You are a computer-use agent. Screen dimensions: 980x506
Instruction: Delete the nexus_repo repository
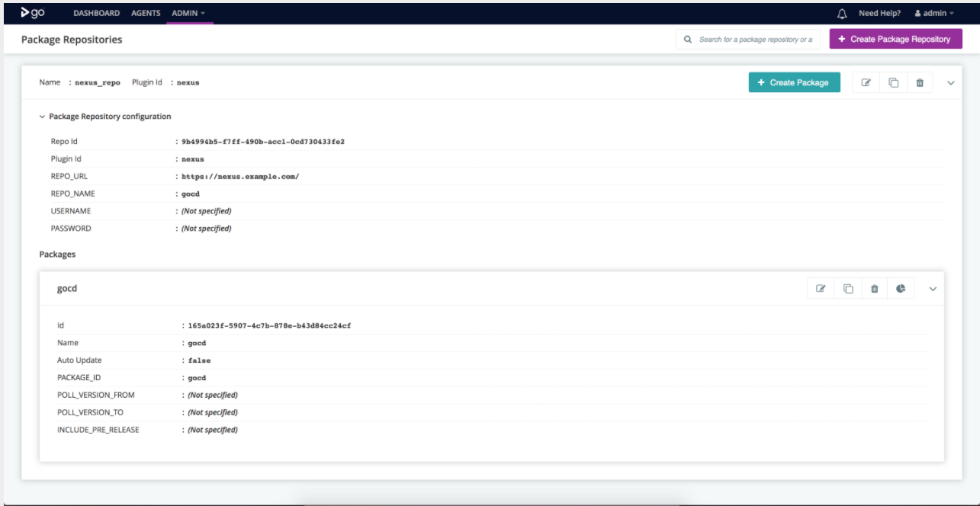tap(920, 83)
